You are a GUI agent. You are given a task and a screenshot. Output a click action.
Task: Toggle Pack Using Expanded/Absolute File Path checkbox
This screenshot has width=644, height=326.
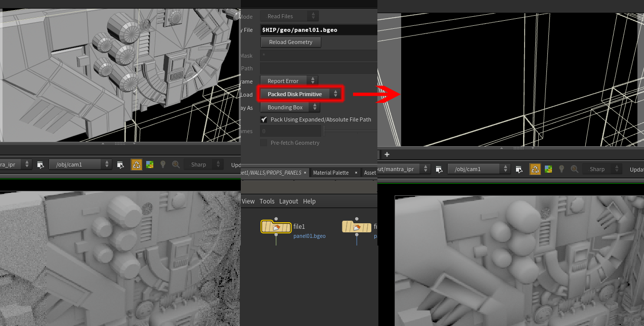tap(264, 120)
